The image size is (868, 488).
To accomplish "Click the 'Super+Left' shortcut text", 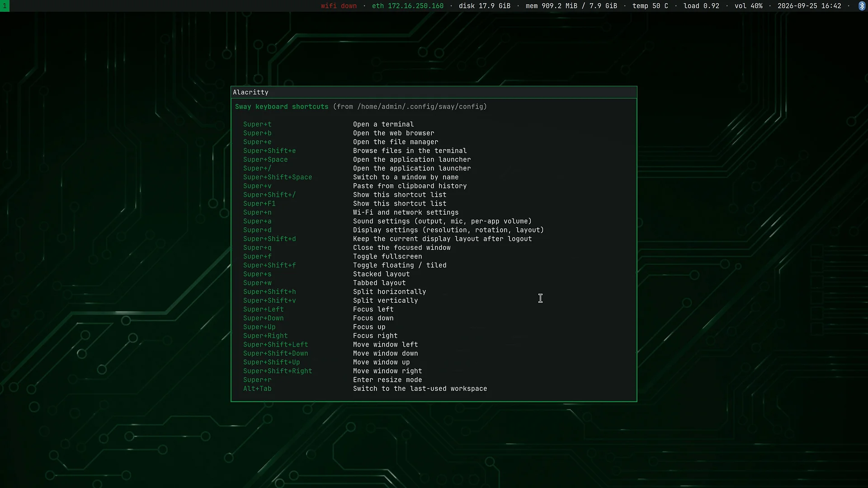I will [264, 310].
